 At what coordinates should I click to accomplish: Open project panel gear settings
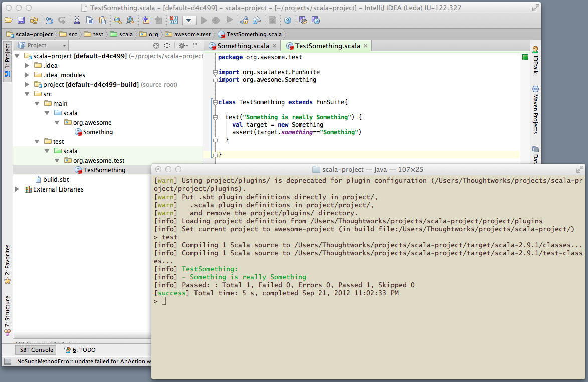coord(182,45)
